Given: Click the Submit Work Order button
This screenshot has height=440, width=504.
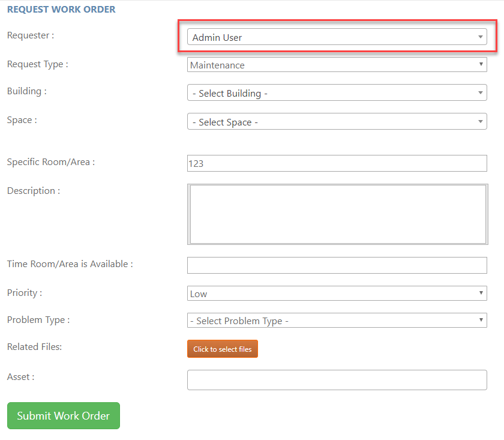Looking at the screenshot, I should tap(63, 415).
